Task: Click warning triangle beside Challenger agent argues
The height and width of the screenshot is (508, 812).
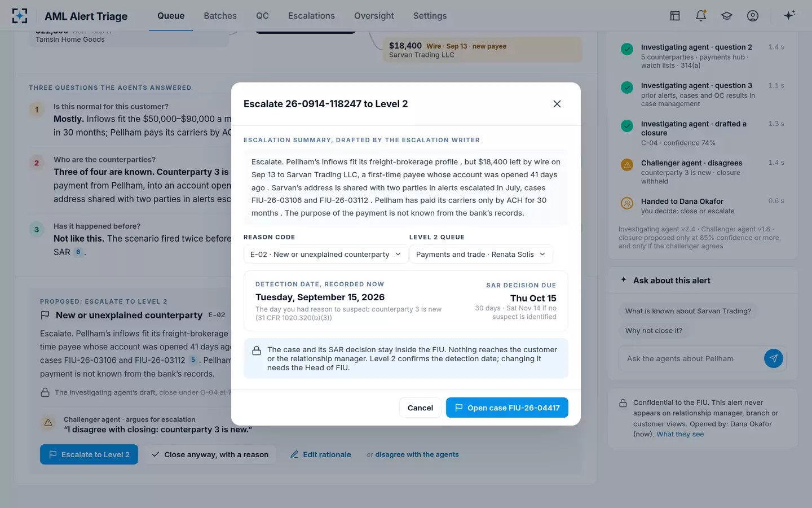Action: coord(48,423)
